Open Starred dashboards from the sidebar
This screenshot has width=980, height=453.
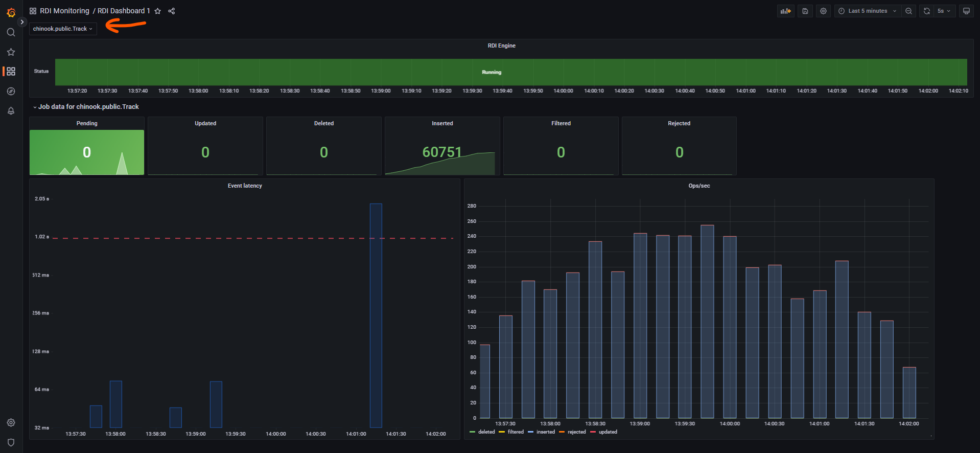(11, 52)
